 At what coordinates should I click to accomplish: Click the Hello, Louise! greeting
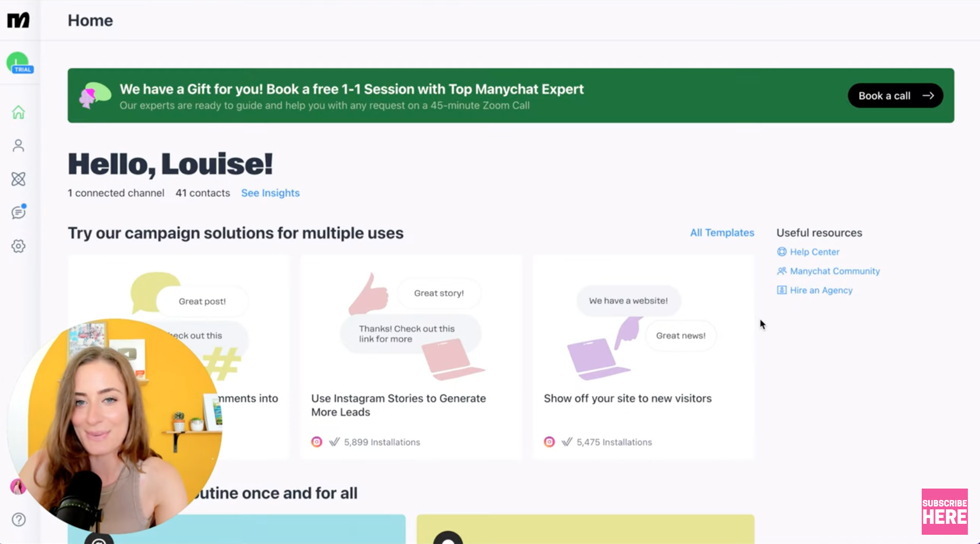click(x=170, y=164)
